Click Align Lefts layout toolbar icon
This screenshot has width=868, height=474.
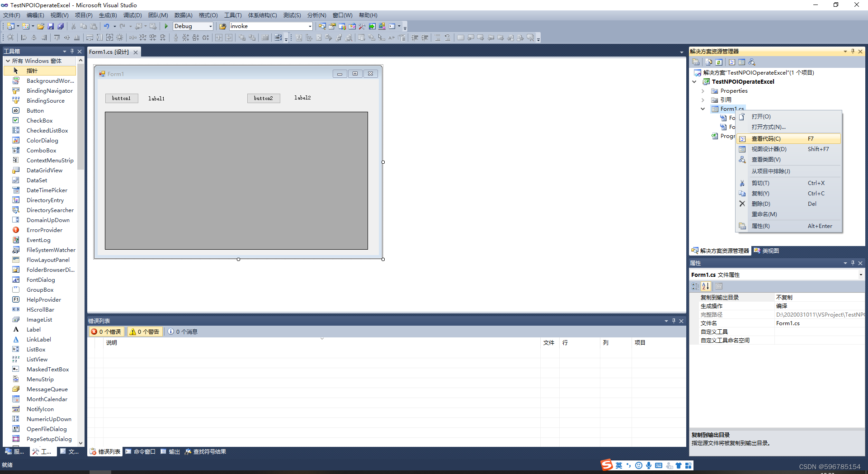(24, 38)
